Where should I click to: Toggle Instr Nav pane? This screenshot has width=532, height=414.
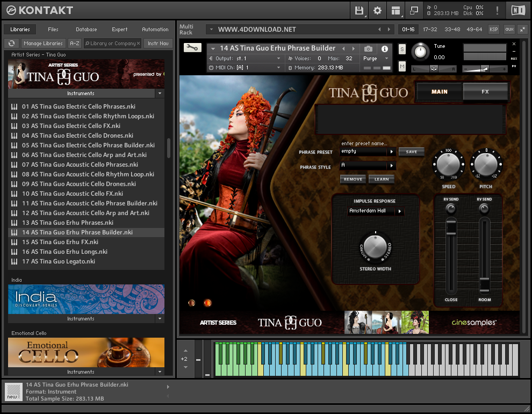point(158,44)
